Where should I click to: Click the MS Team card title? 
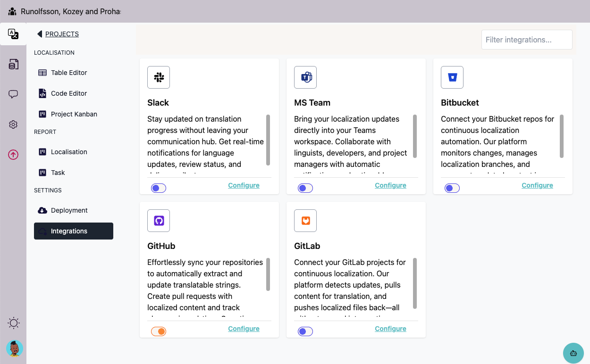312,103
